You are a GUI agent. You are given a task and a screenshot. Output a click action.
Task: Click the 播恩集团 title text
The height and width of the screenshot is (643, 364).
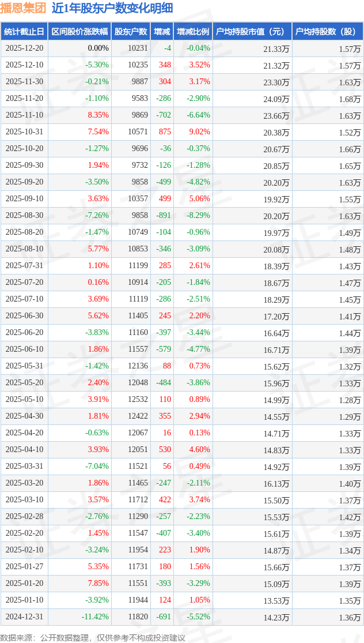pos(24,9)
